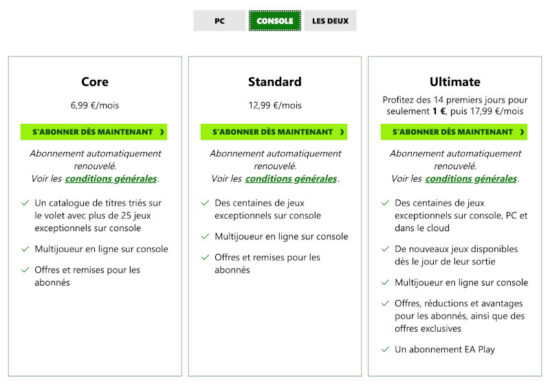Select the PC platform tab

click(220, 21)
